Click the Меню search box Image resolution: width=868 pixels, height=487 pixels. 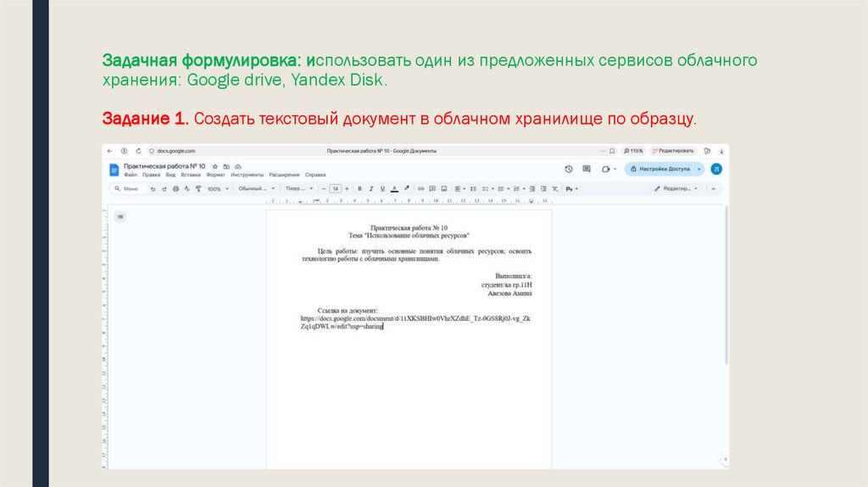point(128,189)
